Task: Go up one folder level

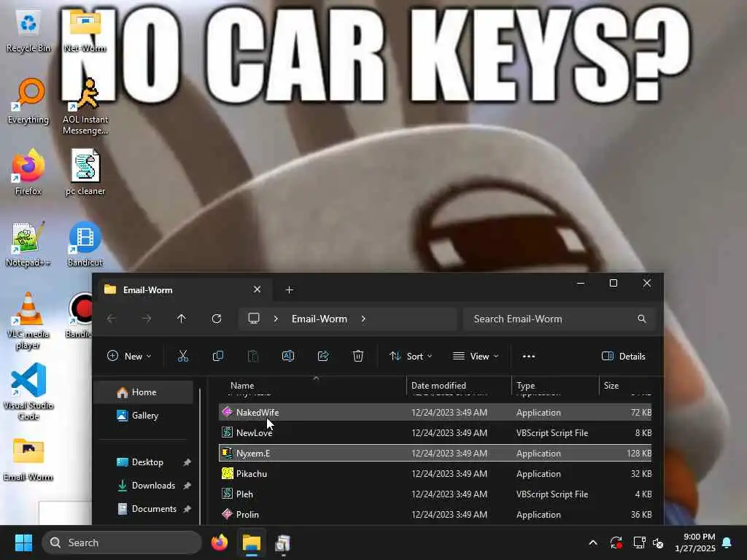Action: (182, 319)
